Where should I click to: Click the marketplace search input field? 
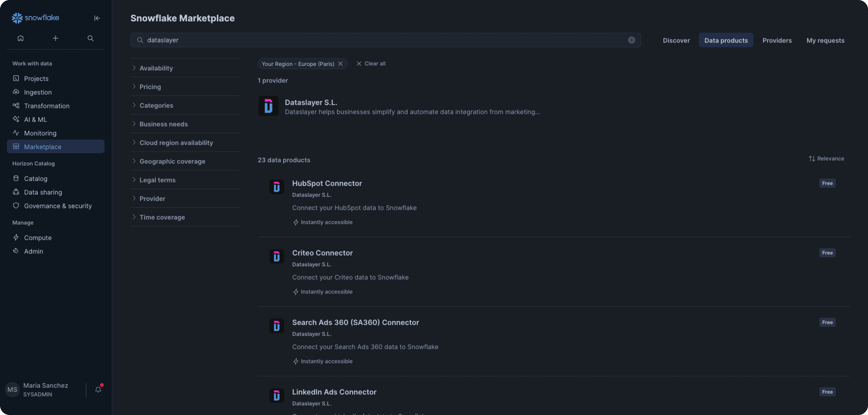click(384, 40)
